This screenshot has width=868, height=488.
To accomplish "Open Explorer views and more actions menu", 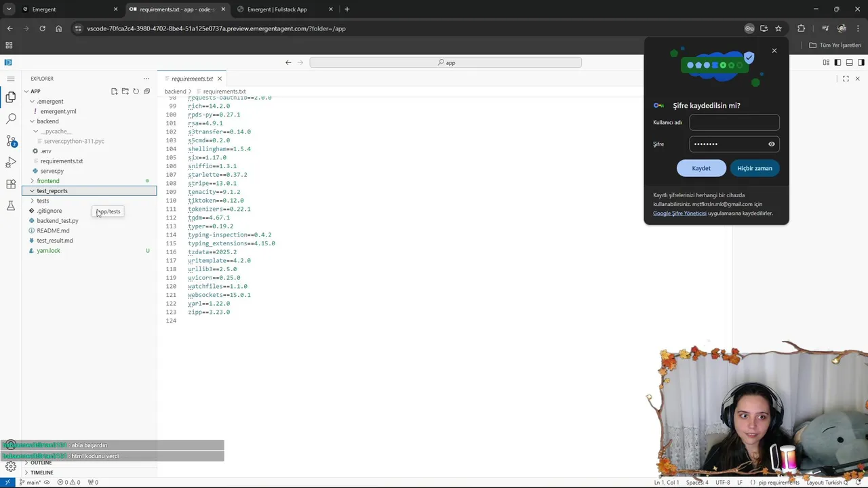I will [146, 79].
